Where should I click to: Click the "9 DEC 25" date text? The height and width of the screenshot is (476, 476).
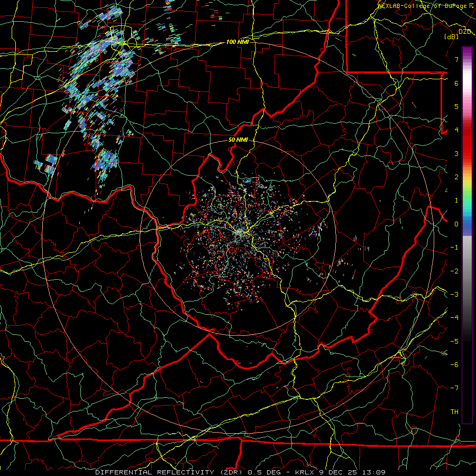click(338, 472)
